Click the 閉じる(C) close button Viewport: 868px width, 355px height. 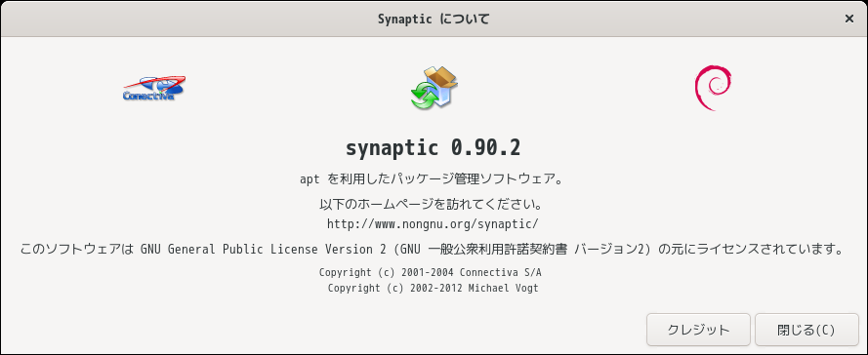pyautogui.click(x=806, y=330)
